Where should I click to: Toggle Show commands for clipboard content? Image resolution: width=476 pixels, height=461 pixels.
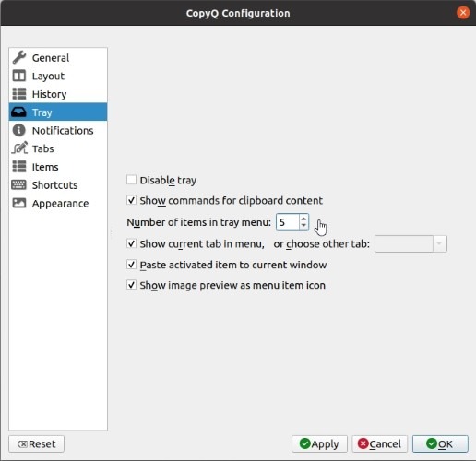click(131, 200)
